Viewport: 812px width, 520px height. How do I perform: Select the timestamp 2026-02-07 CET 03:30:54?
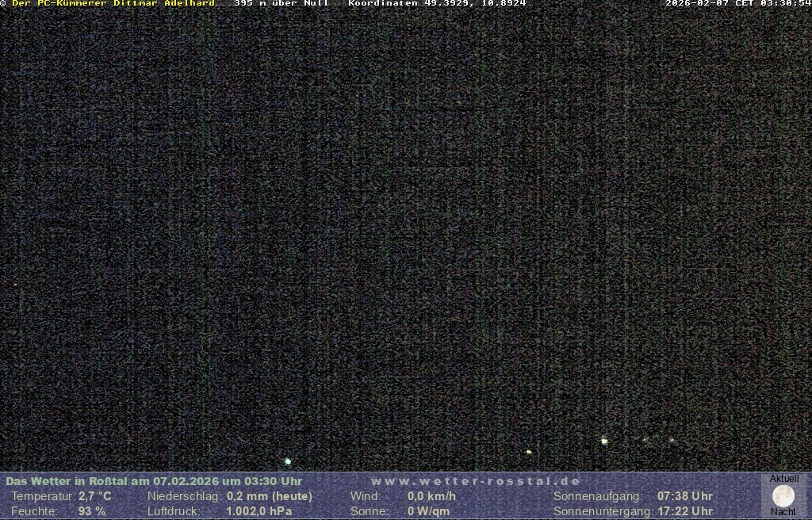[x=737, y=4]
